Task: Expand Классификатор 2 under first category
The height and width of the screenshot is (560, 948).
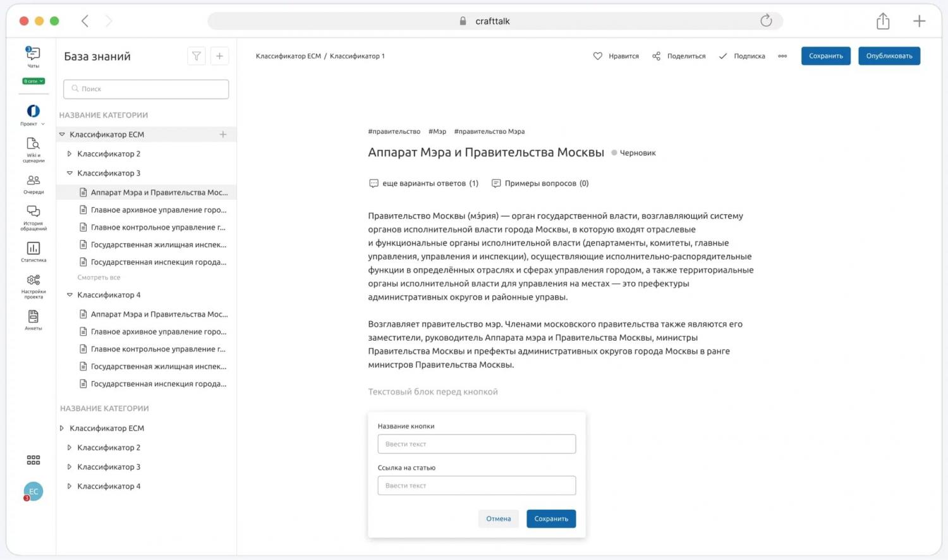Action: coord(70,154)
